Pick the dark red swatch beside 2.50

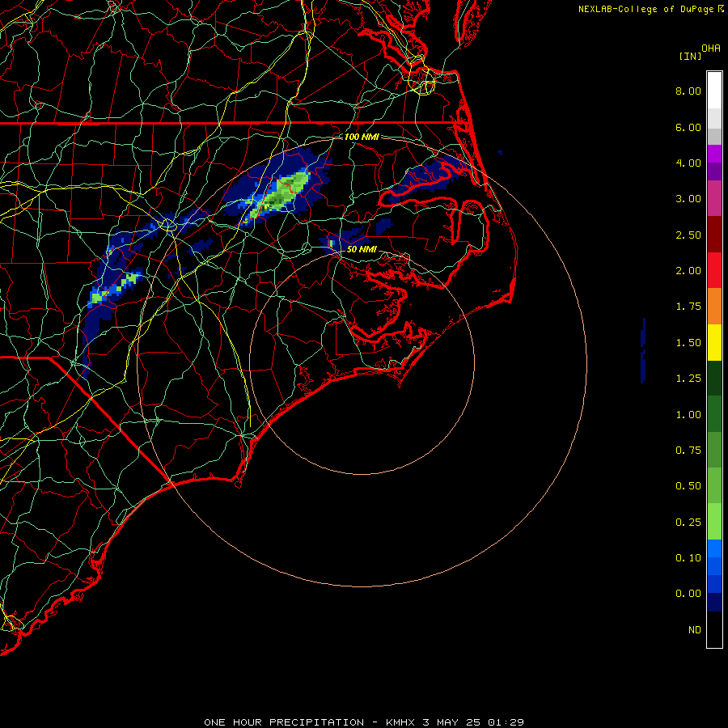714,235
